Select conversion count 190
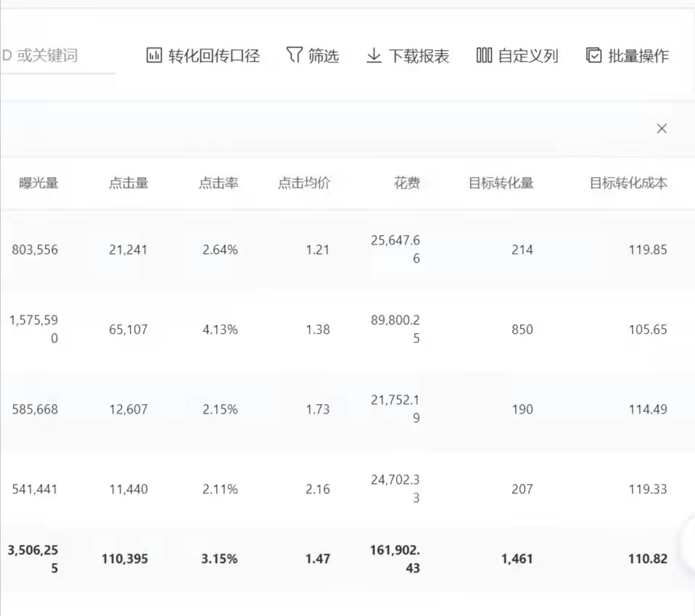This screenshot has width=695, height=616. pos(522,409)
